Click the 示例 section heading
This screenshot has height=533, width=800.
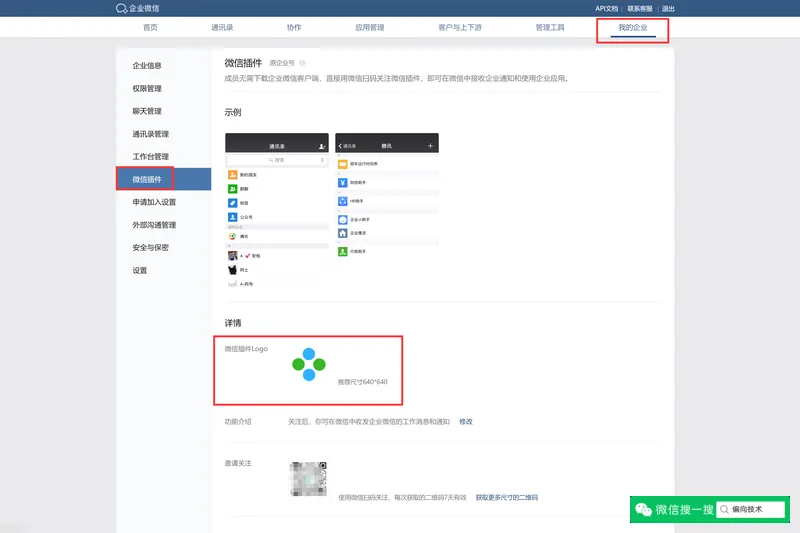(233, 112)
